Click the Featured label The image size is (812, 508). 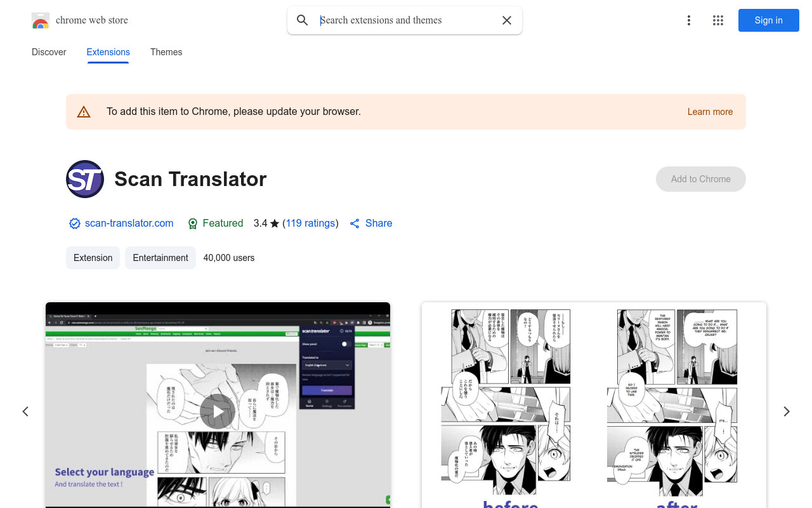click(223, 224)
